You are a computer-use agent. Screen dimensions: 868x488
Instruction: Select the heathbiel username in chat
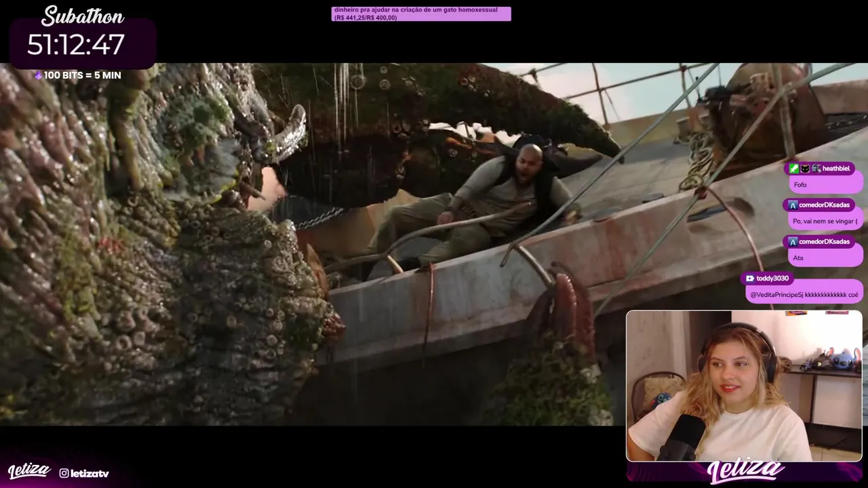click(836, 169)
